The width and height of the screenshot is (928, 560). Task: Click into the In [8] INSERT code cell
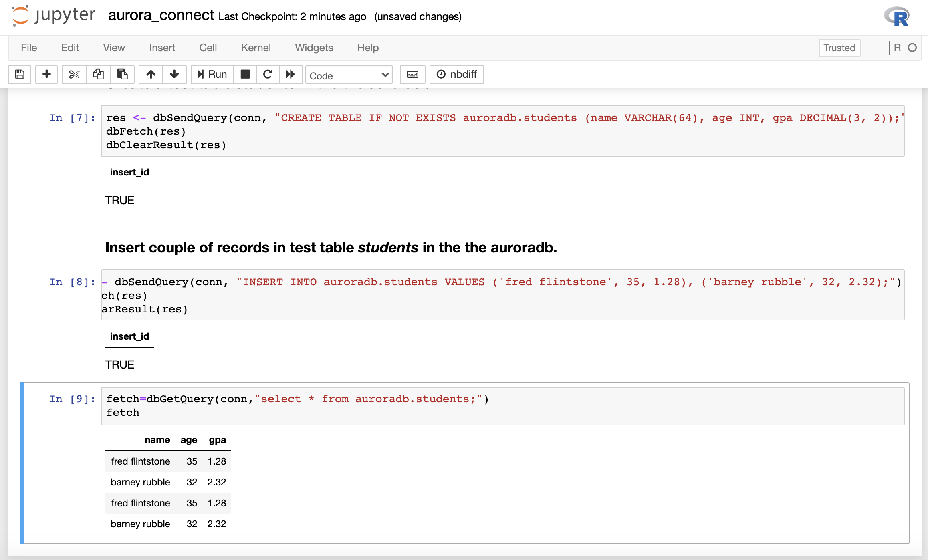coord(502,295)
